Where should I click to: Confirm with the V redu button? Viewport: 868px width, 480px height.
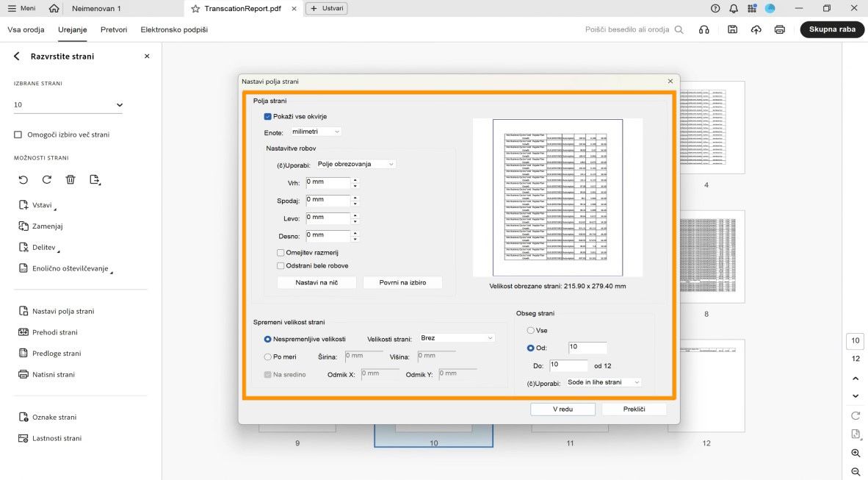[563, 409]
